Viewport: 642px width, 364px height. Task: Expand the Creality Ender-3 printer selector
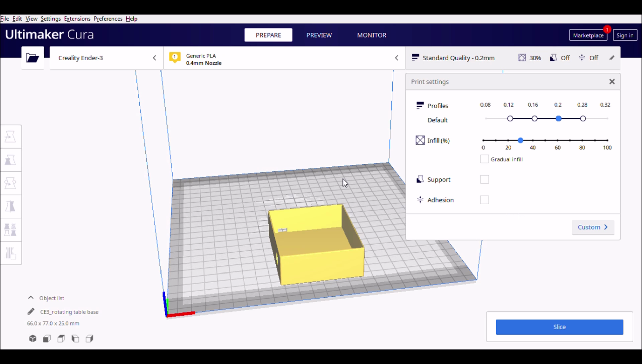click(x=106, y=58)
